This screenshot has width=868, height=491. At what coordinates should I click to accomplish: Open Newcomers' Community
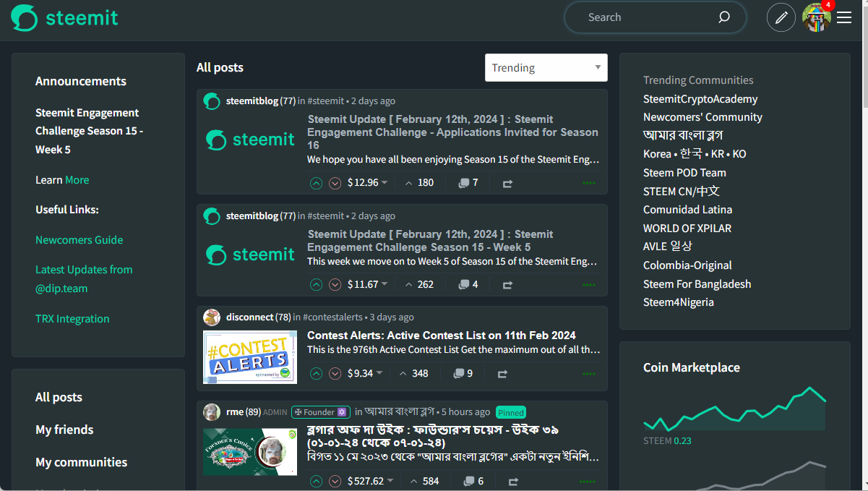pos(702,117)
